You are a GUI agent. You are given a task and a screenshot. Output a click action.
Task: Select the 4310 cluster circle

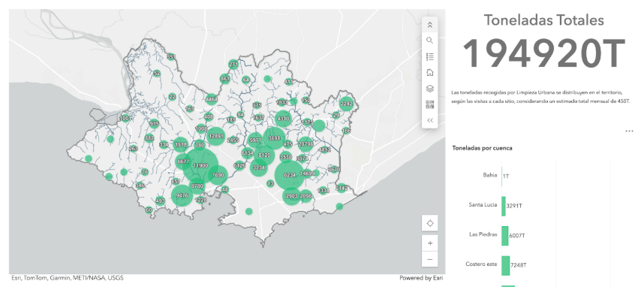pos(283,119)
